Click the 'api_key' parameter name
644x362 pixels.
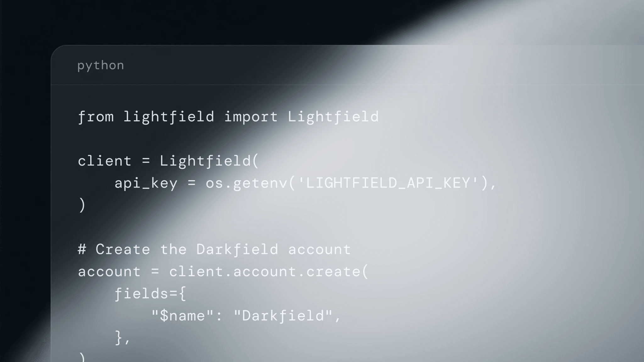(146, 183)
